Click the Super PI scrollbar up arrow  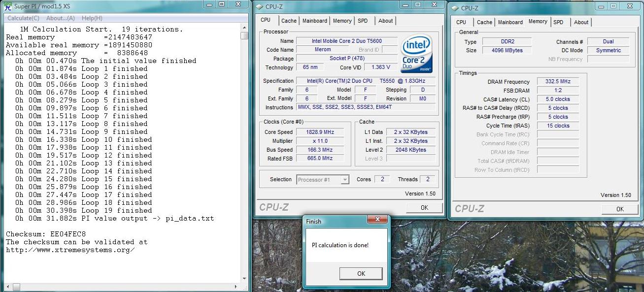point(244,29)
